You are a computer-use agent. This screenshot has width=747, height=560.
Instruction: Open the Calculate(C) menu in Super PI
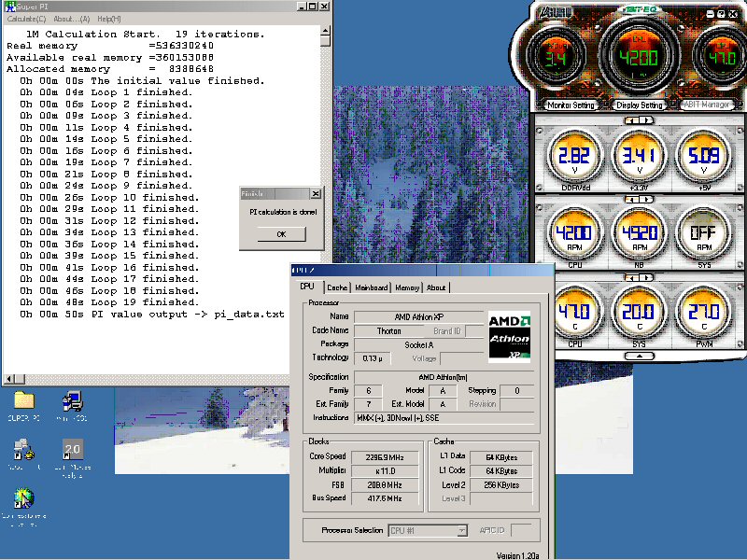[26, 19]
